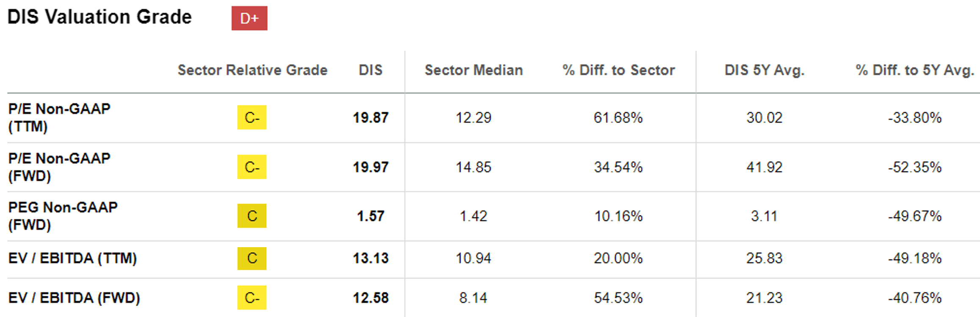Click the % Diff. to 5Y Avg. header
The image size is (980, 317).
[915, 70]
